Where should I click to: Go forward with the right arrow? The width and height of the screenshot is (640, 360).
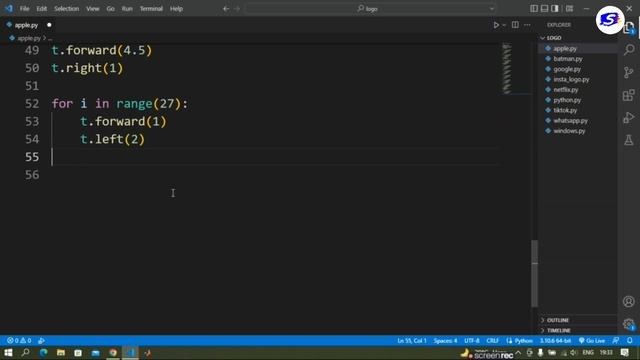tap(237, 9)
